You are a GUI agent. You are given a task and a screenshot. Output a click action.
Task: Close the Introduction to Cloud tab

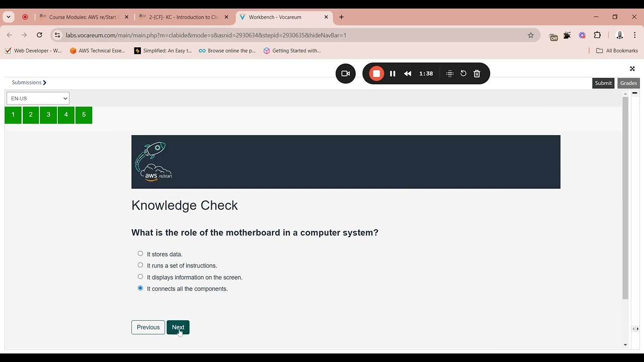226,17
